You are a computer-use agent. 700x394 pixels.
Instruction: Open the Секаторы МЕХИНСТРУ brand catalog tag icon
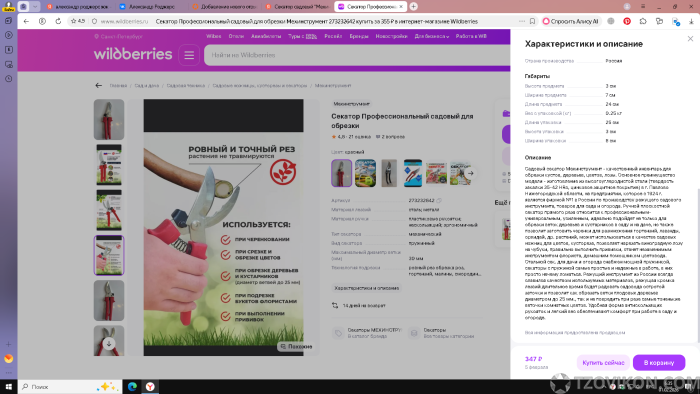point(338,333)
